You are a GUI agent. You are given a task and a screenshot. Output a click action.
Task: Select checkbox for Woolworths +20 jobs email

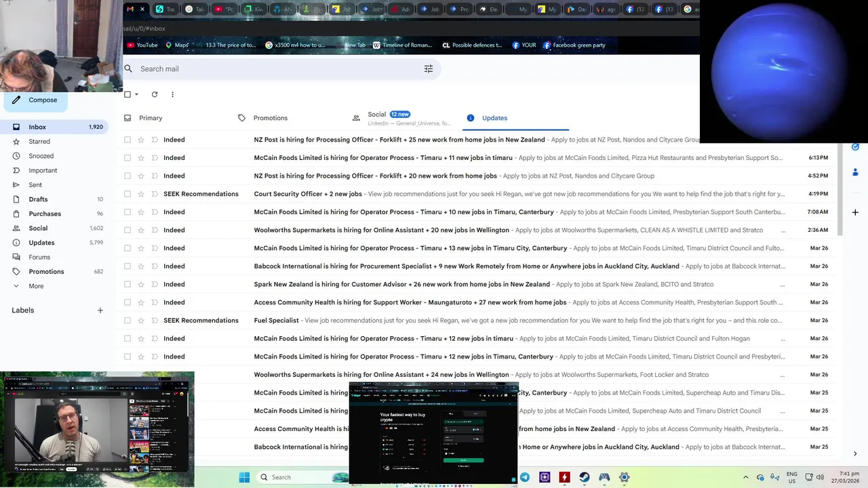click(x=127, y=230)
